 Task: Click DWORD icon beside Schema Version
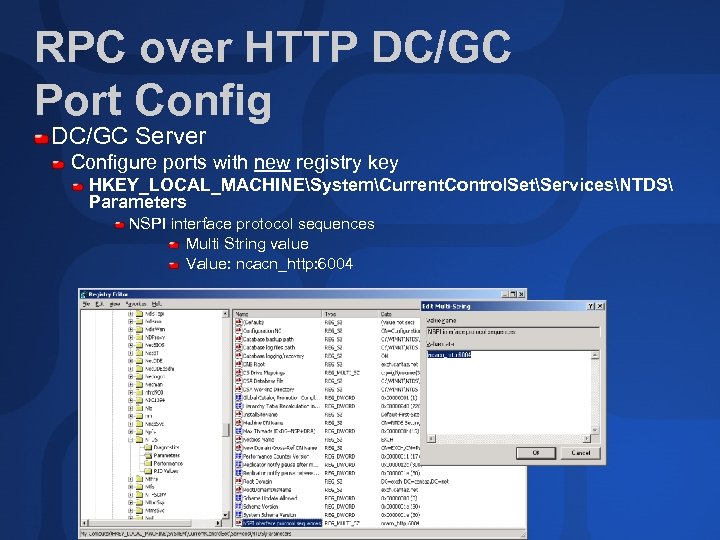coord(238,506)
